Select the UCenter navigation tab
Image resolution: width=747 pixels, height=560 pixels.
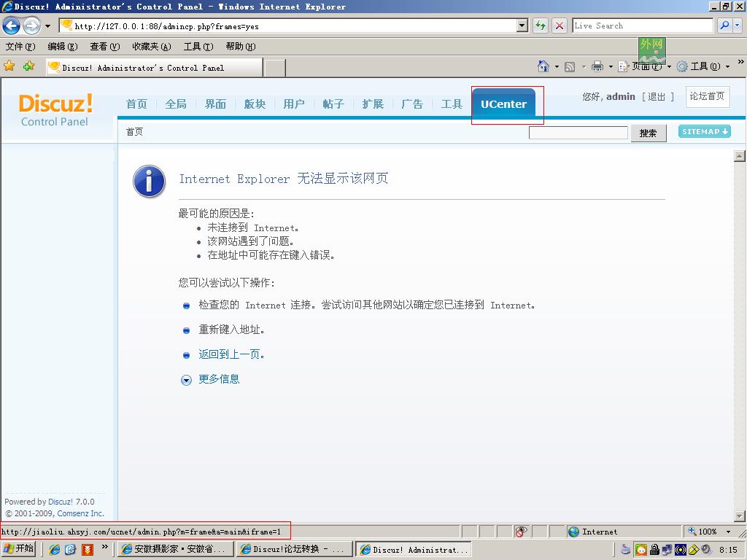[x=503, y=104]
